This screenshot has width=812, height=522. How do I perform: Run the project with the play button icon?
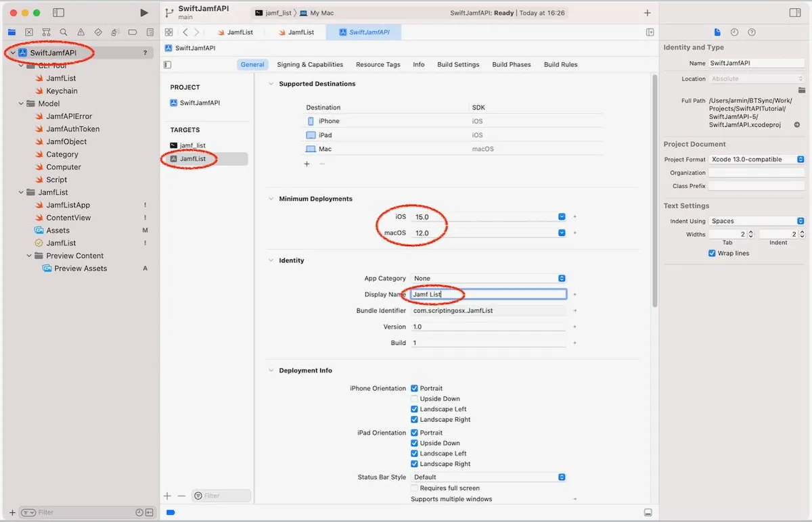(x=143, y=11)
